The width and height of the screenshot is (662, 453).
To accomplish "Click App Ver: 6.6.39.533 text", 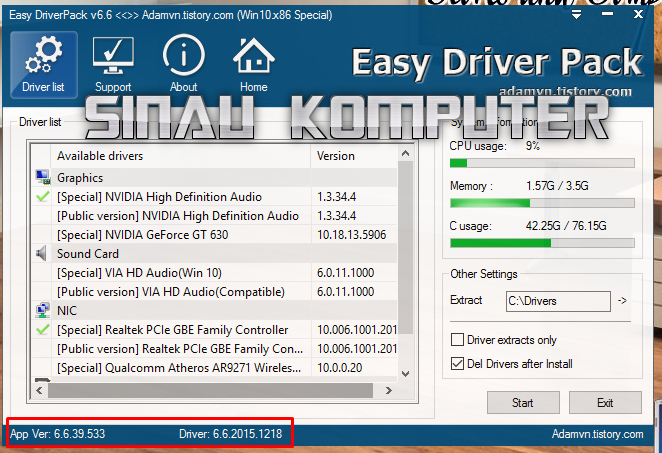I will (58, 434).
